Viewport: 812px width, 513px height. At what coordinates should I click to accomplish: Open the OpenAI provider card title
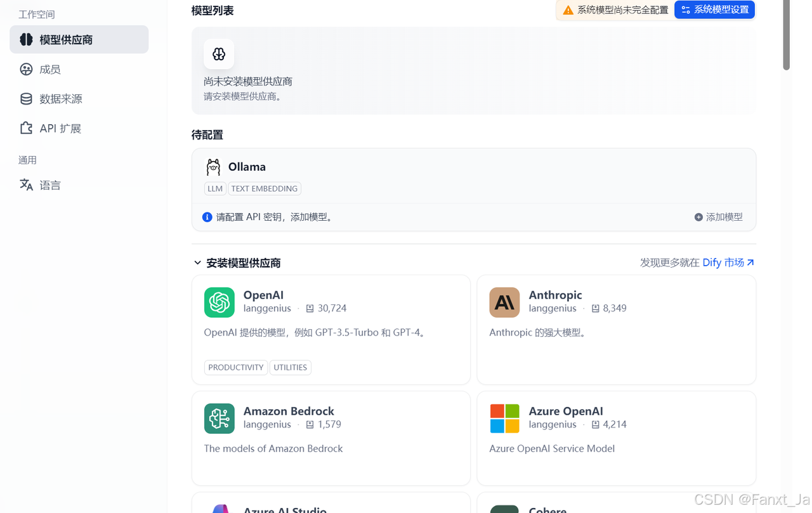click(x=263, y=295)
